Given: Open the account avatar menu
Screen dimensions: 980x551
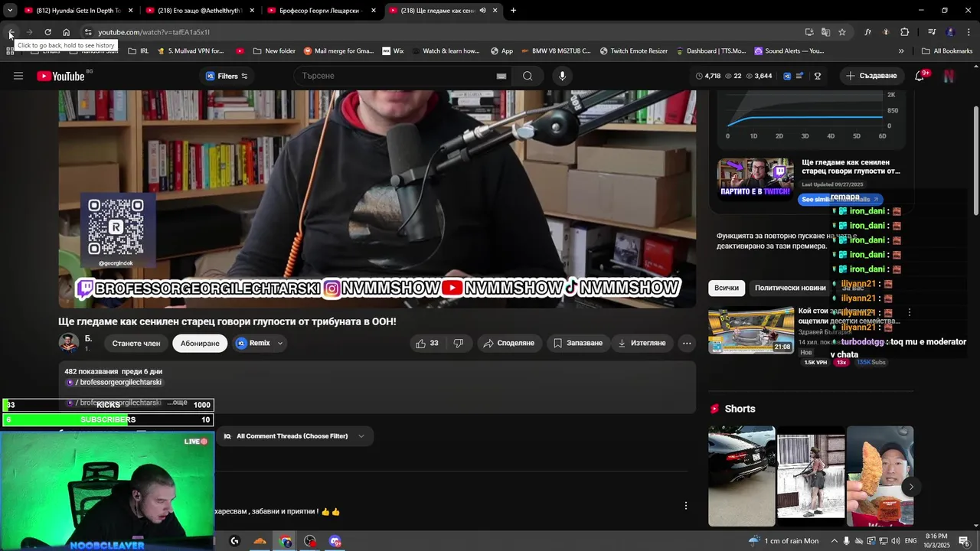Looking at the screenshot, I should tap(949, 76).
